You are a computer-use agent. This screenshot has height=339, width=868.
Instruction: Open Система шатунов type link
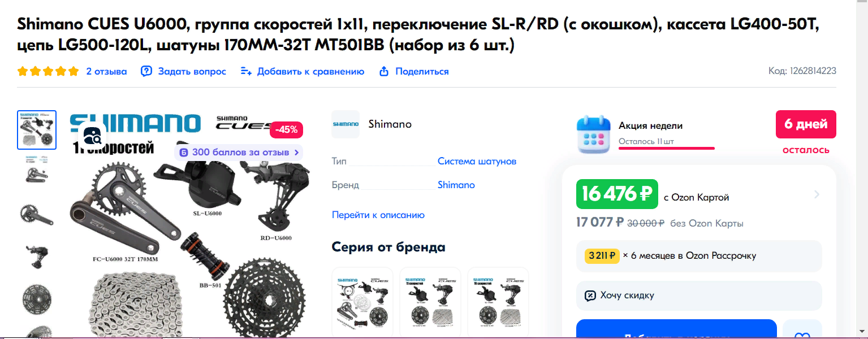click(x=477, y=162)
